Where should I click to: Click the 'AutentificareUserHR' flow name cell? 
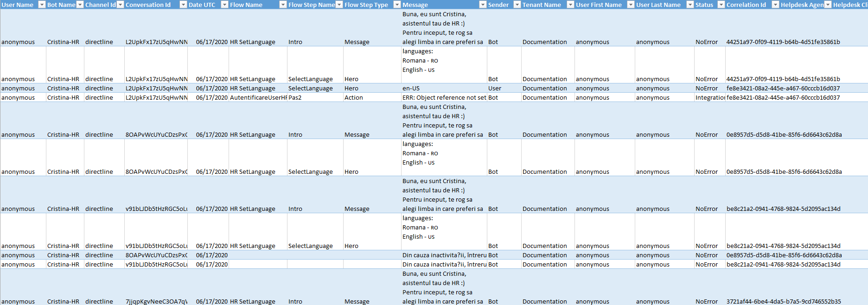(x=258, y=98)
